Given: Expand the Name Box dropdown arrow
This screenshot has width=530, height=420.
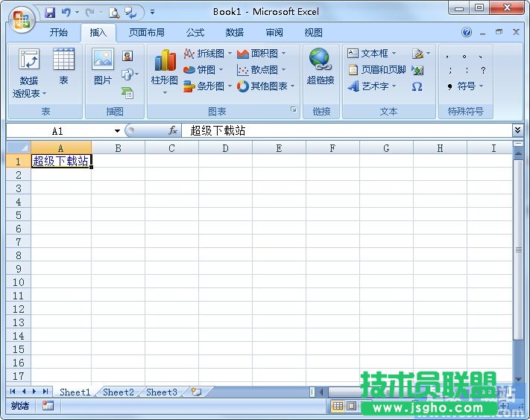Looking at the screenshot, I should 117,131.
